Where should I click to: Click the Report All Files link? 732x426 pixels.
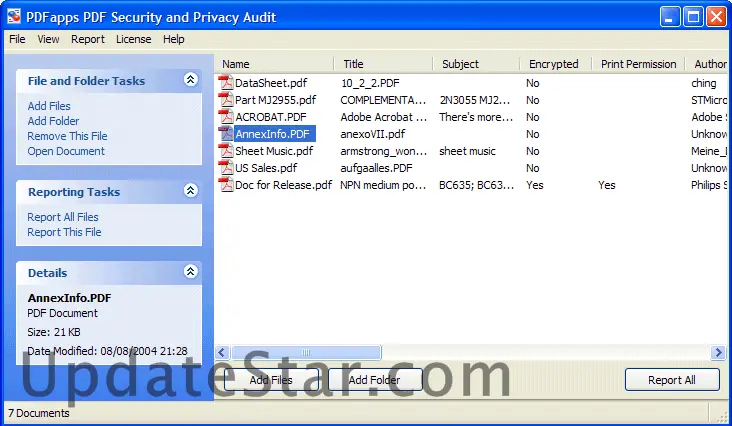pos(63,217)
